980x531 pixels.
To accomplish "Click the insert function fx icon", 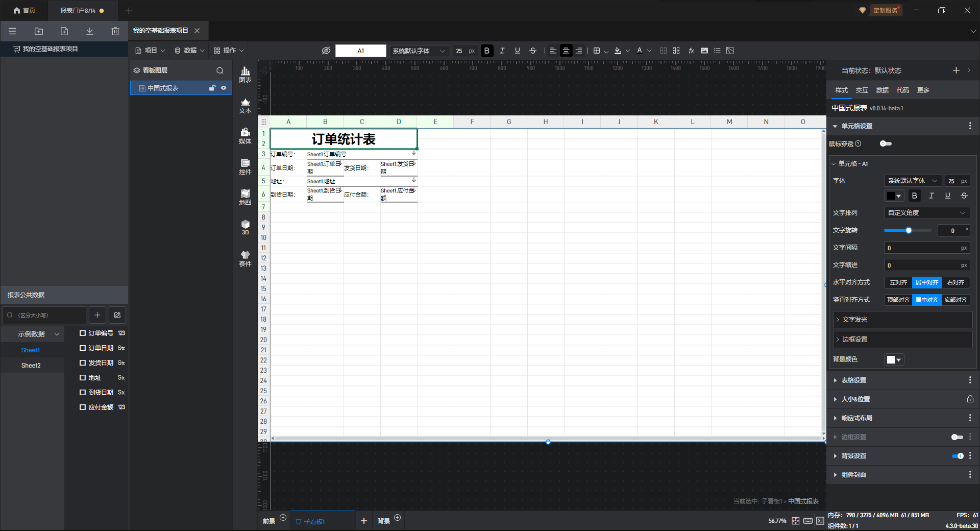I will pos(691,51).
